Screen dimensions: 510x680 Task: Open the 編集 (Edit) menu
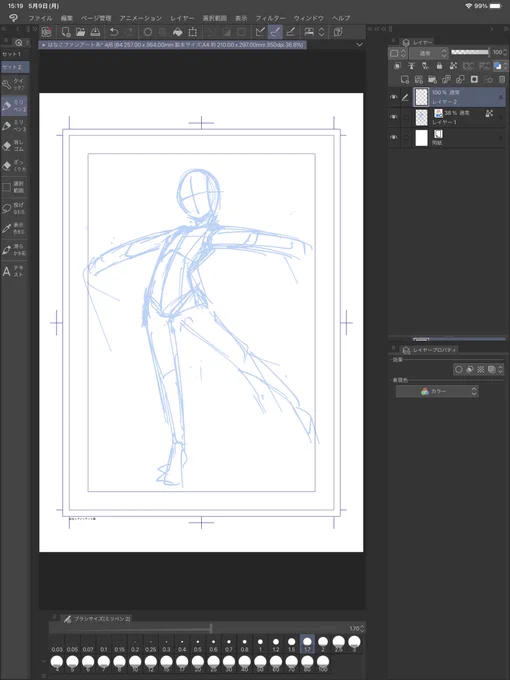point(67,18)
